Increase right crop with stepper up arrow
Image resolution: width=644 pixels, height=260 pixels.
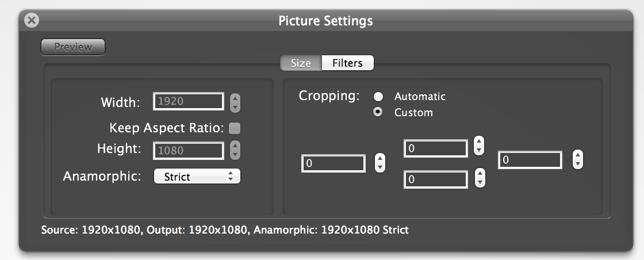[x=578, y=155]
